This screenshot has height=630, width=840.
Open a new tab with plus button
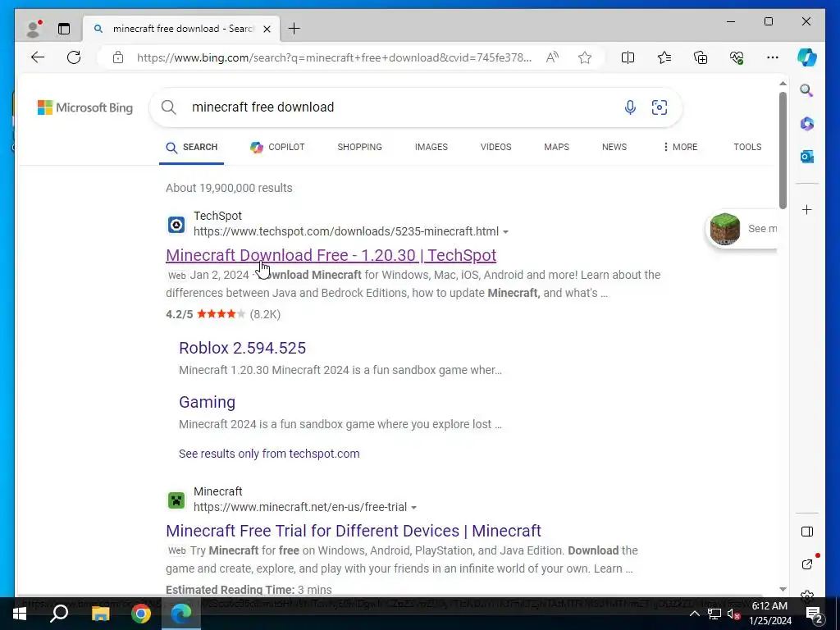tap(294, 29)
